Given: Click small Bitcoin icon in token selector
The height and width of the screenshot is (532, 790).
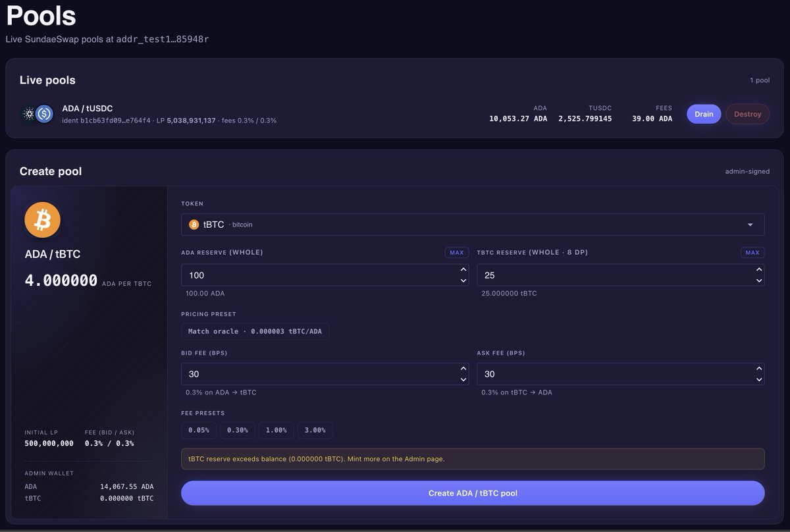Looking at the screenshot, I should point(194,225).
